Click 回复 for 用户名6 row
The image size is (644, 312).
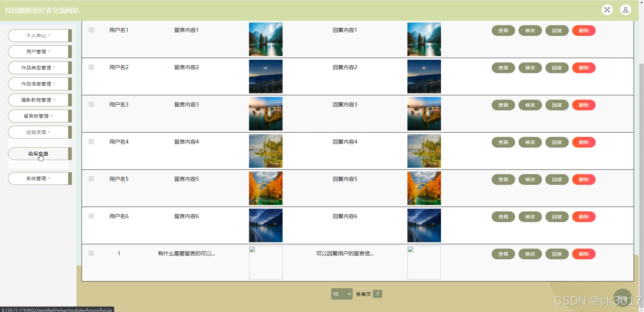coord(557,216)
